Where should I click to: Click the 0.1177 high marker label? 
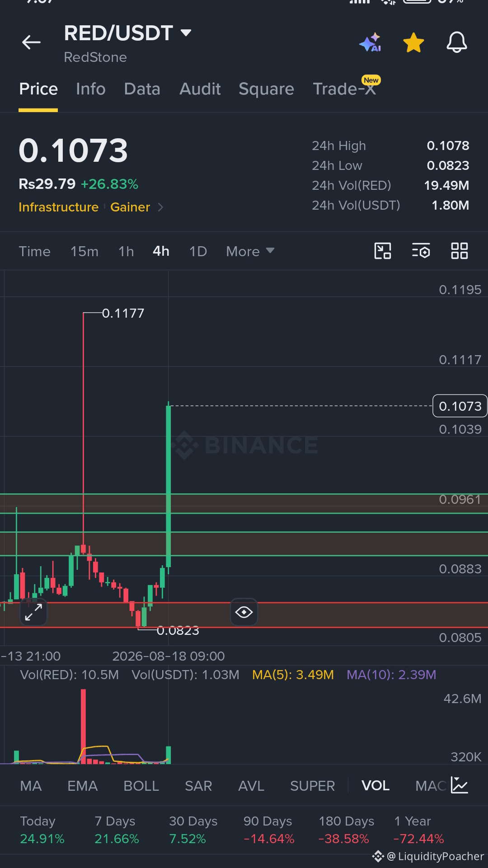point(123,313)
